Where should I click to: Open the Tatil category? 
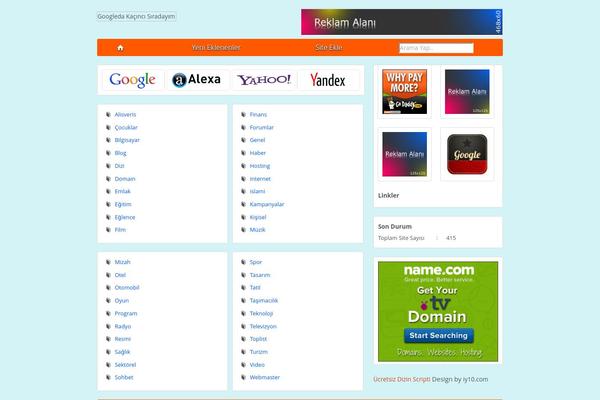point(255,287)
